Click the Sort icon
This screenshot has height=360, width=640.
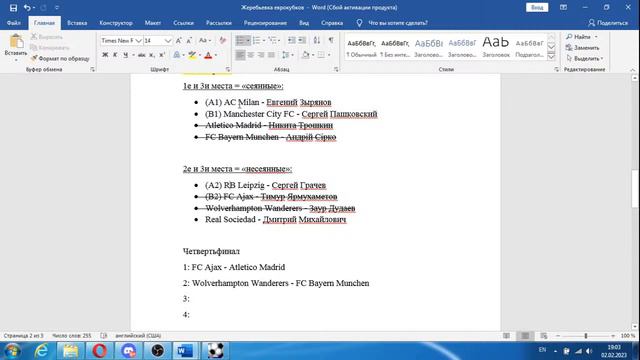pyautogui.click(x=317, y=40)
